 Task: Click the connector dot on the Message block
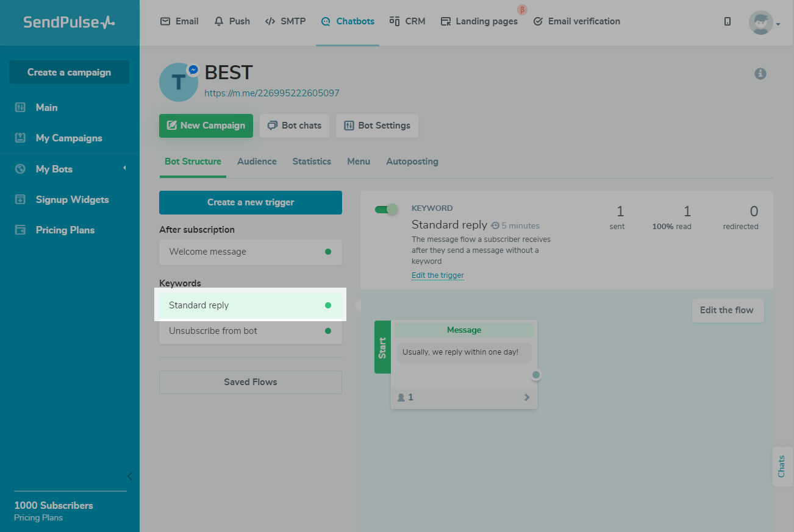click(536, 375)
